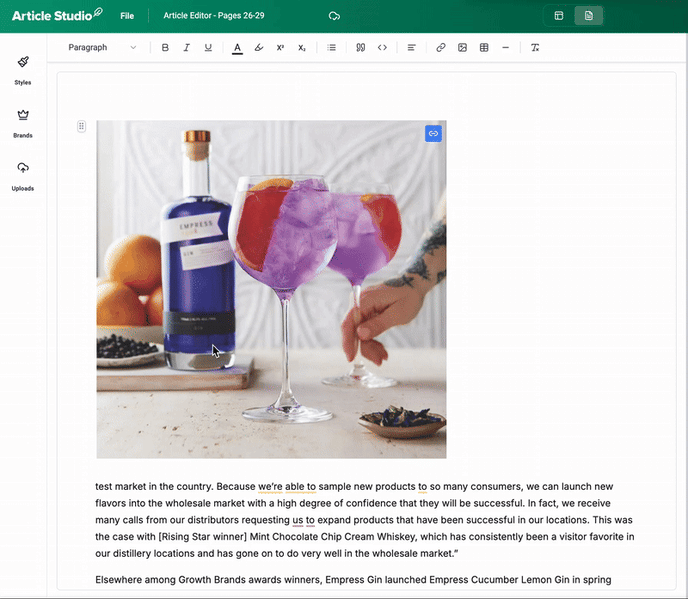The height and width of the screenshot is (599, 688).
Task: Toggle bold formatting in the toolbar
Action: pos(165,48)
